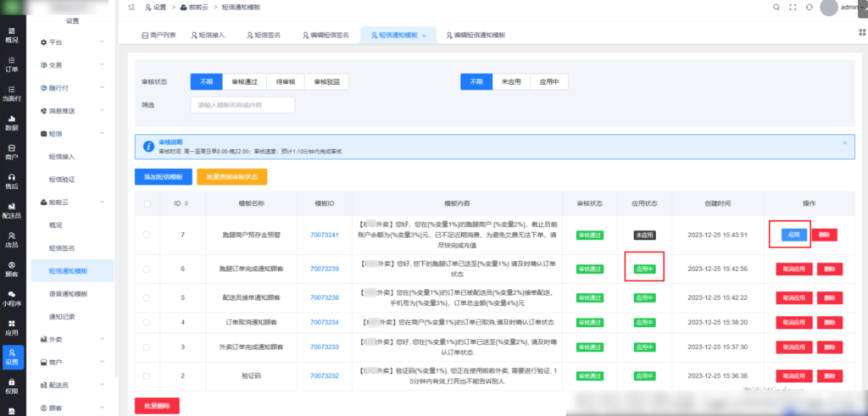The width and height of the screenshot is (868, 416).
Task: Open 数据 in dark sidebar
Action: [x=12, y=124]
